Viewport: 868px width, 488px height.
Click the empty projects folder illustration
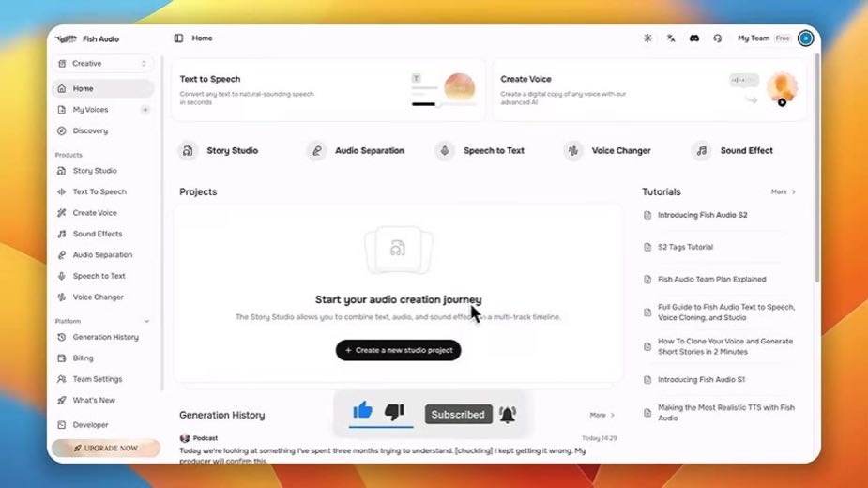[x=398, y=250]
